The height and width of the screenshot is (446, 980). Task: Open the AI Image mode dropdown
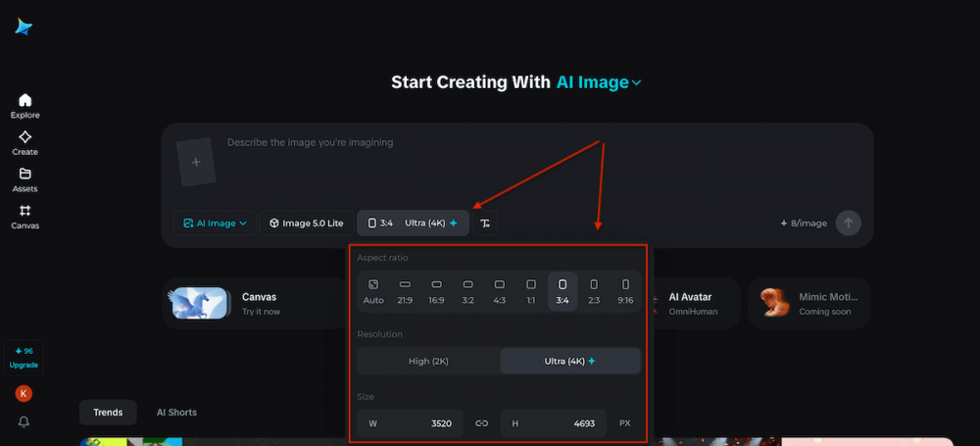[x=215, y=223]
